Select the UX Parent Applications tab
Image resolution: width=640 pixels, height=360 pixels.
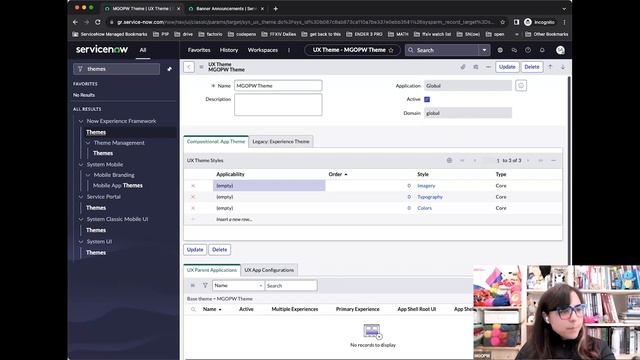[212, 270]
